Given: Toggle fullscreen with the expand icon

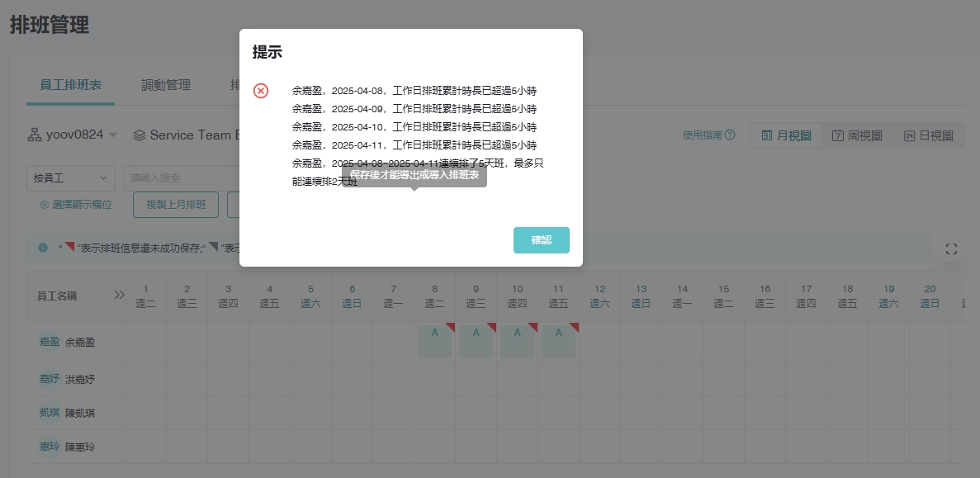Looking at the screenshot, I should coord(950,248).
